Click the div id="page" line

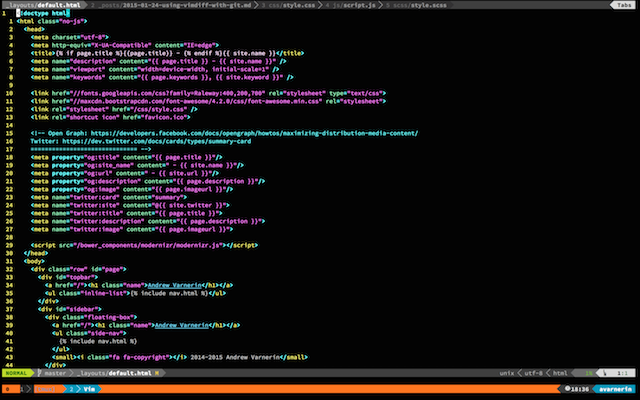78,269
